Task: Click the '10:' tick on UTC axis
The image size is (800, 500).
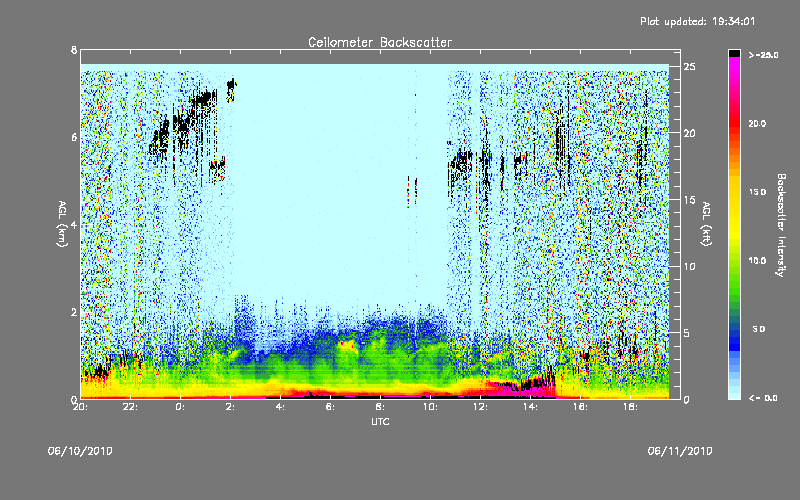Action: click(430, 407)
